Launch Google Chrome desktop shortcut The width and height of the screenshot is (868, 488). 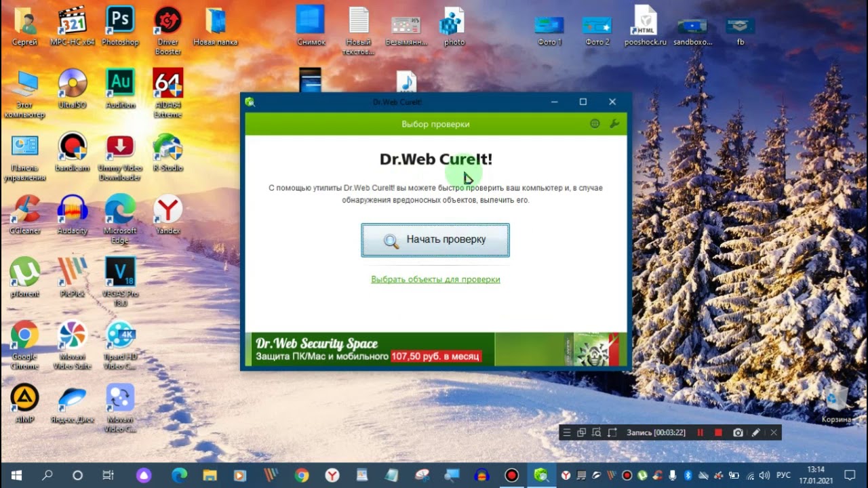click(25, 346)
